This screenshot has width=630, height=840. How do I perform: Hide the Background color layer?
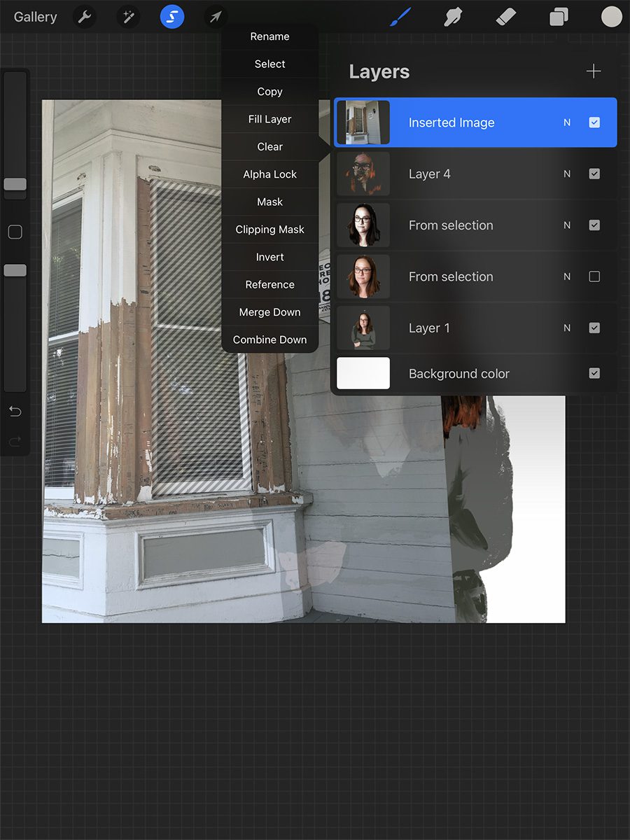(594, 373)
